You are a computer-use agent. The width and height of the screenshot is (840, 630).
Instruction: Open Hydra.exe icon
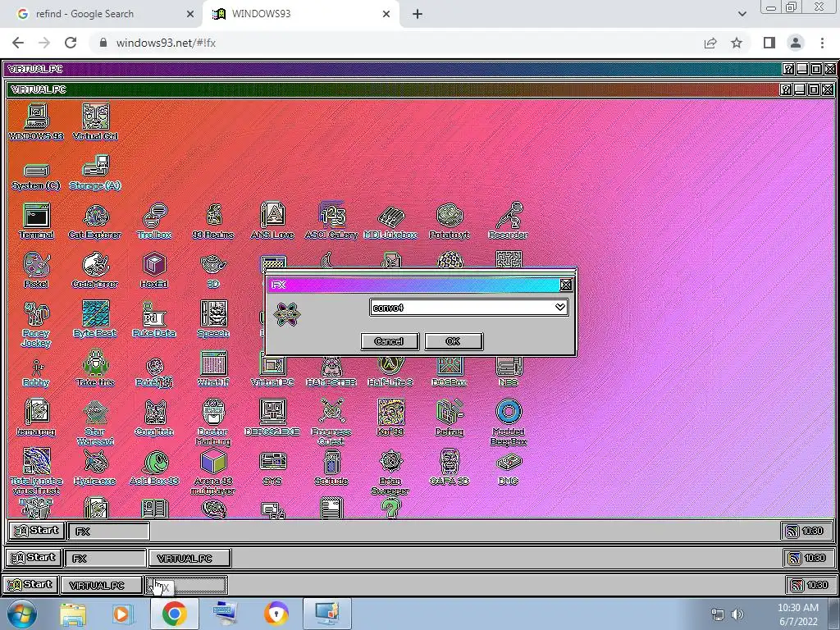click(95, 467)
